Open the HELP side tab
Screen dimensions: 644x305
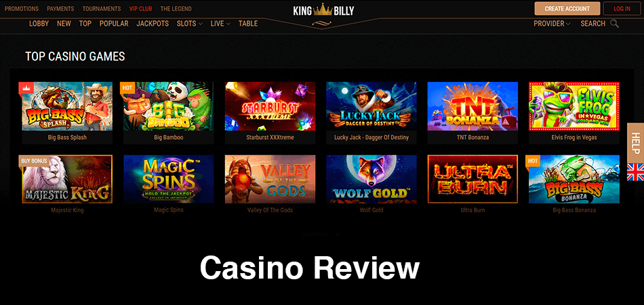pyautogui.click(x=635, y=143)
